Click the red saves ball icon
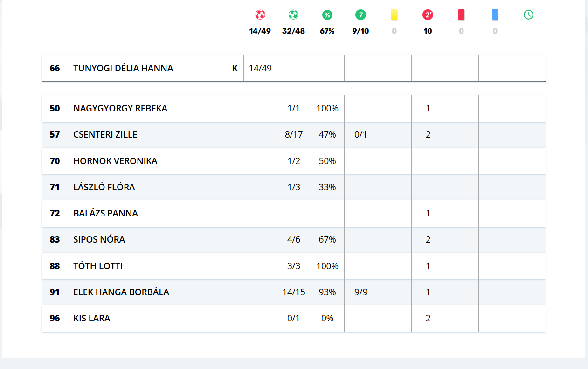This screenshot has height=369, width=588. coord(260,15)
